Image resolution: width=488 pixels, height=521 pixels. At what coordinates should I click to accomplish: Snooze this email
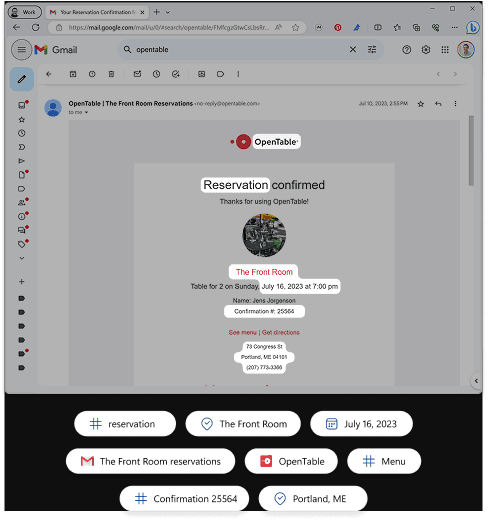156,74
